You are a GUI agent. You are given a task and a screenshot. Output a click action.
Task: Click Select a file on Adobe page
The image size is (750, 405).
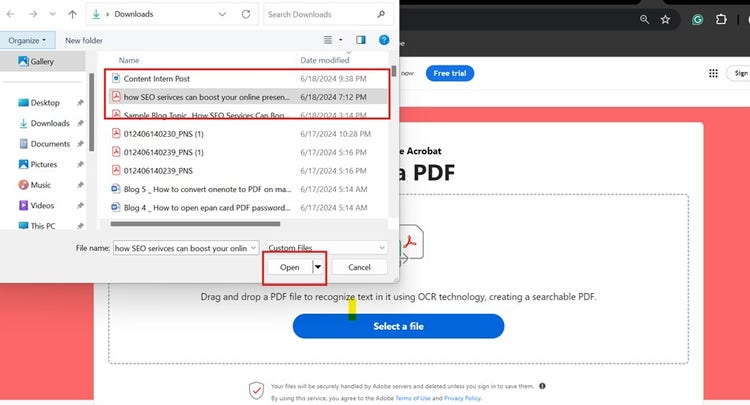click(398, 326)
